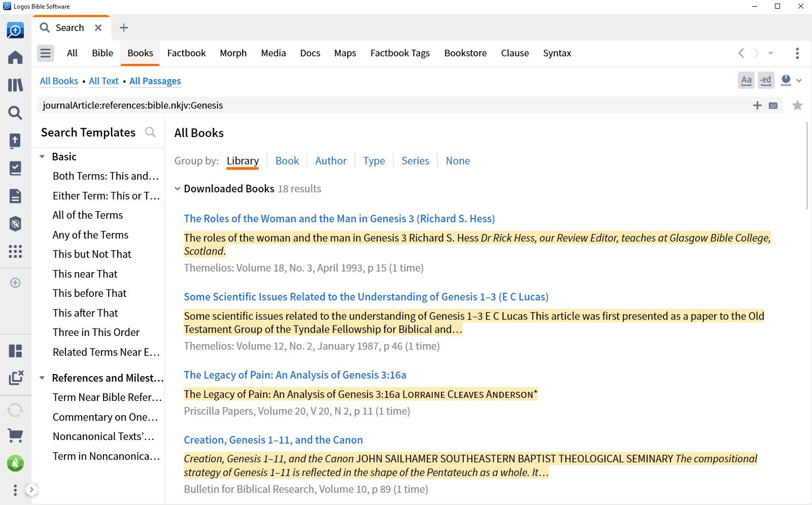812x505 pixels.
Task: Open the Home icon in sidebar
Action: (x=15, y=57)
